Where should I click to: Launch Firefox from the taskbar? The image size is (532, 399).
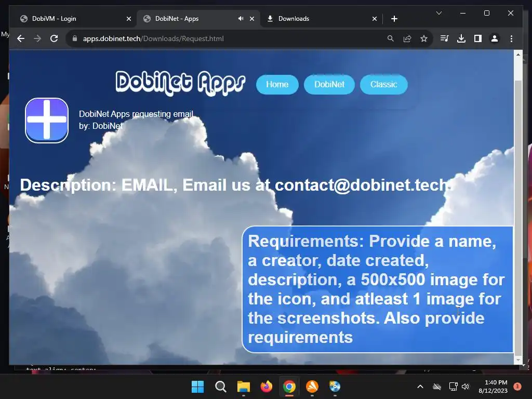[x=267, y=387]
